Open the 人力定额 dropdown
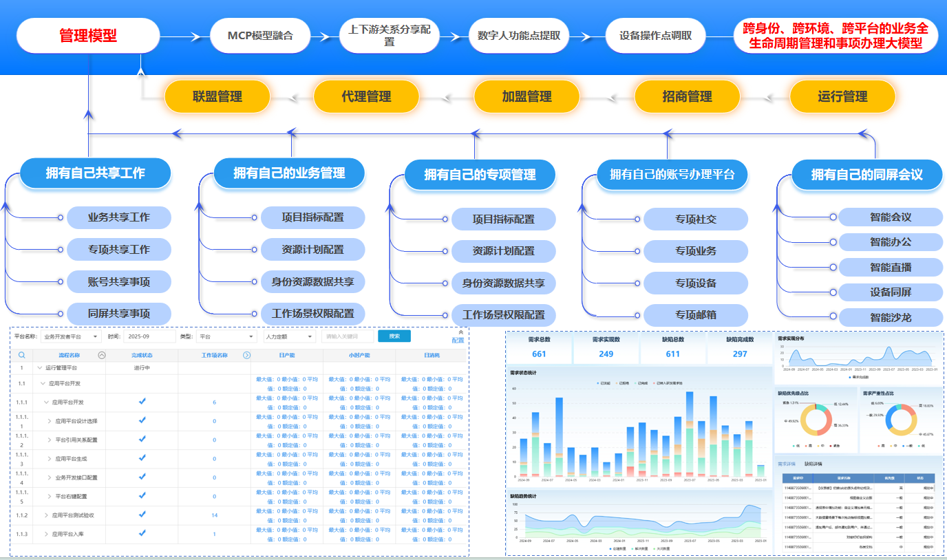 point(288,337)
